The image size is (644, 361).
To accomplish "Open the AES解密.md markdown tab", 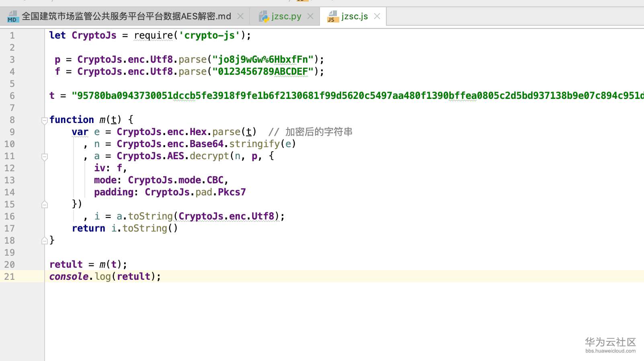I will coord(126,16).
